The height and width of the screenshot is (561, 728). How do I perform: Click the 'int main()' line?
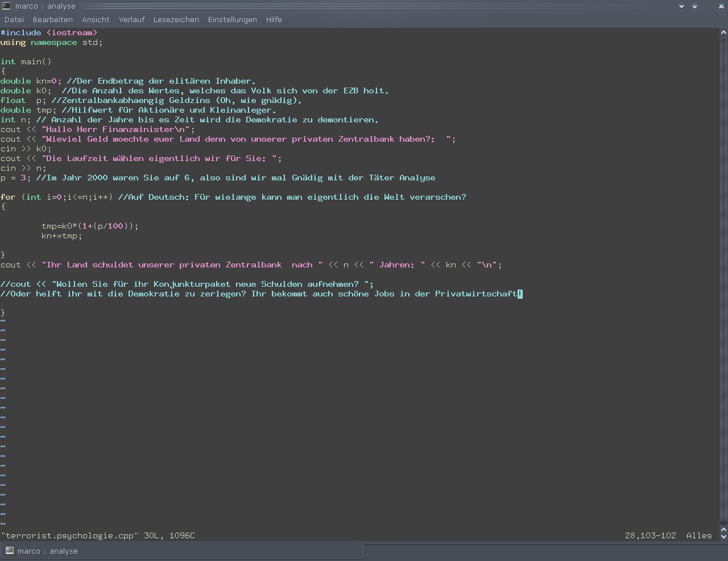(26, 61)
